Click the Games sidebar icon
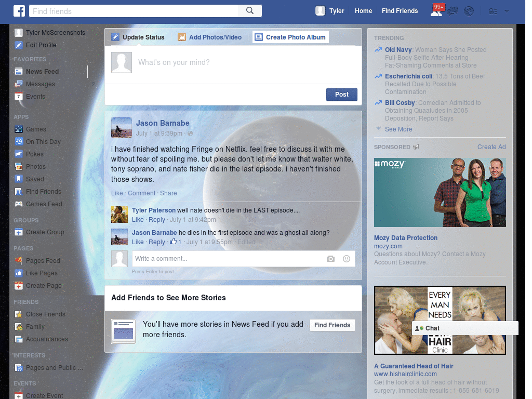This screenshot has height=399, width=532. coord(19,129)
